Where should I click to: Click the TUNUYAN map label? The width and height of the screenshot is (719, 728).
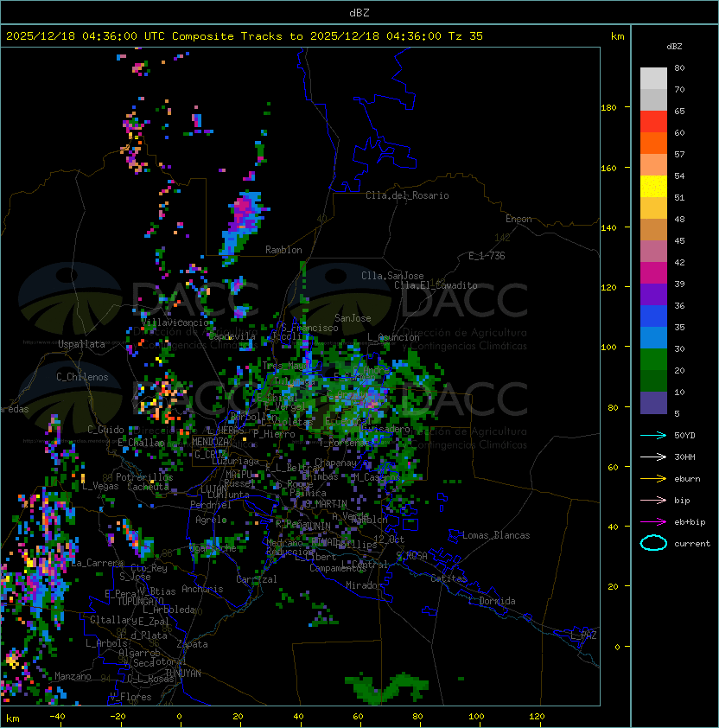(183, 674)
